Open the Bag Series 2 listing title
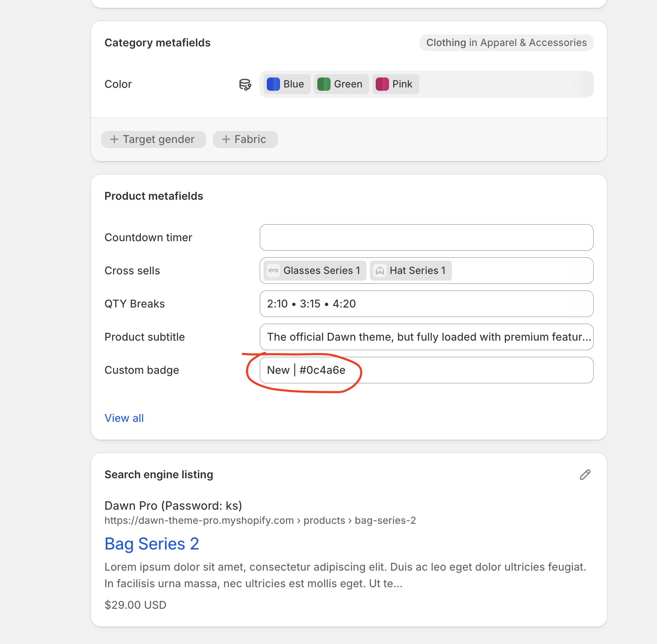The image size is (657, 644). pos(152,544)
